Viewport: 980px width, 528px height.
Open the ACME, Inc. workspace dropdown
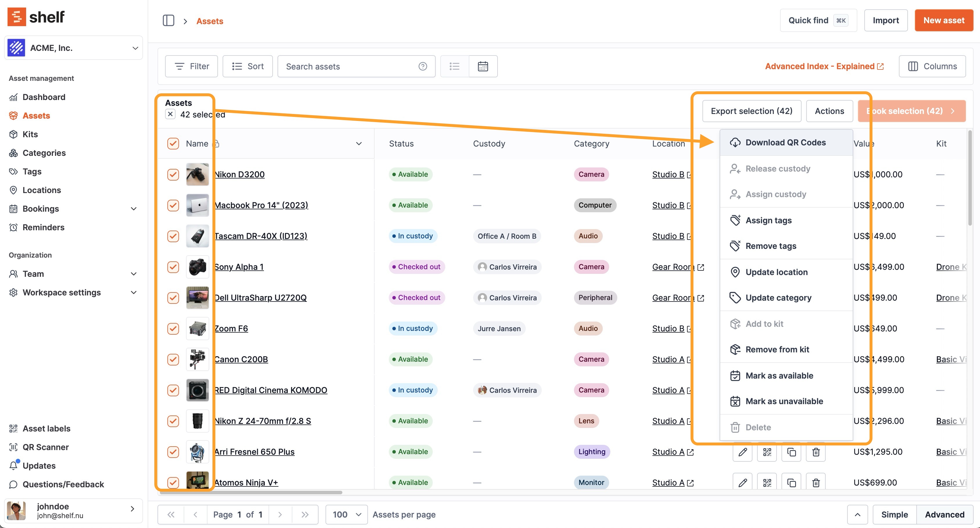(x=74, y=48)
